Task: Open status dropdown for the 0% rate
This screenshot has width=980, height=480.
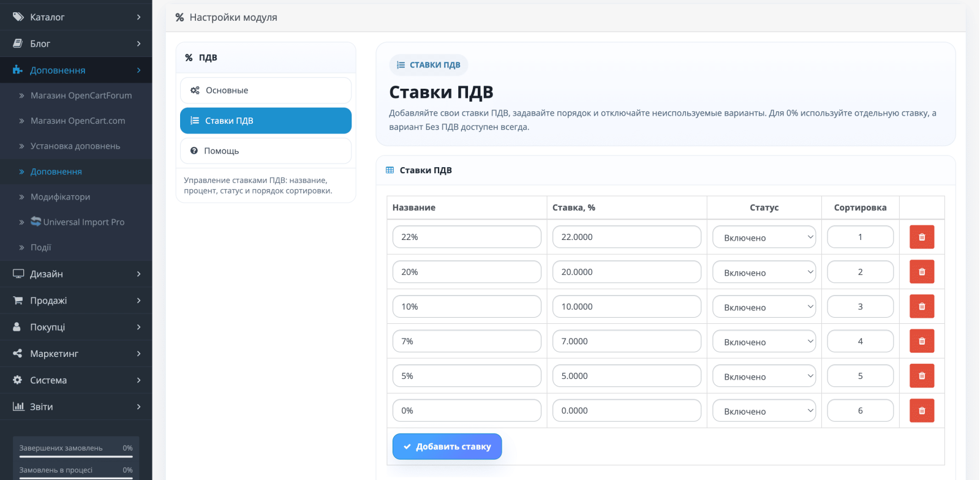Action: (x=764, y=411)
